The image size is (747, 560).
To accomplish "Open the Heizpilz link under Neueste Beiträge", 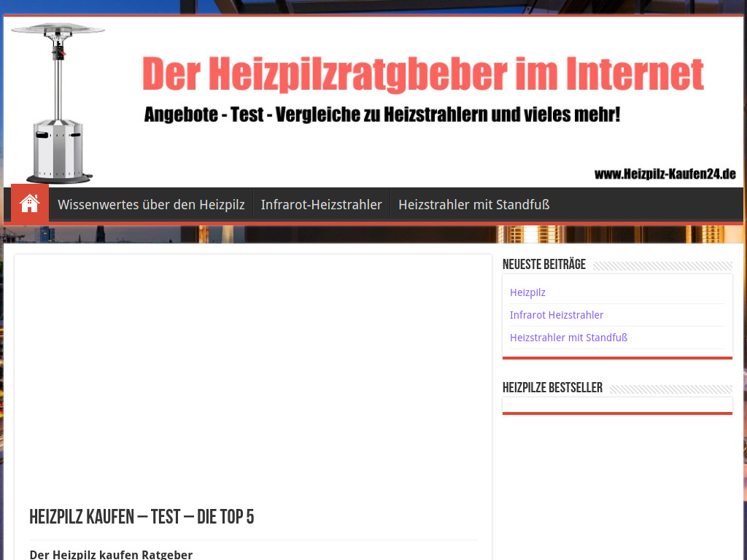I will point(527,292).
